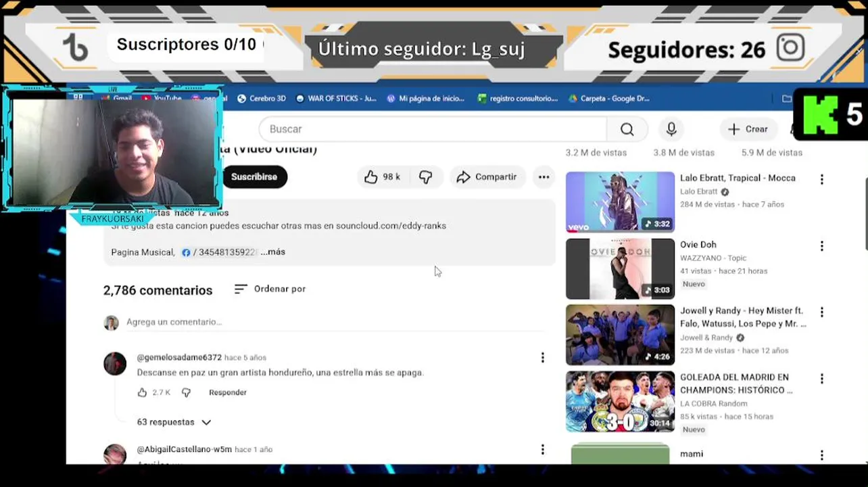Viewport: 868px width, 487px height.
Task: Open the Jowell & Randy channel name
Action: 706,338
